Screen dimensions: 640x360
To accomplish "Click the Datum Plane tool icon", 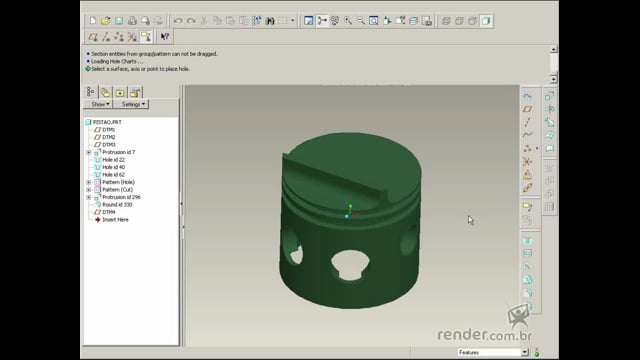I will (x=527, y=109).
